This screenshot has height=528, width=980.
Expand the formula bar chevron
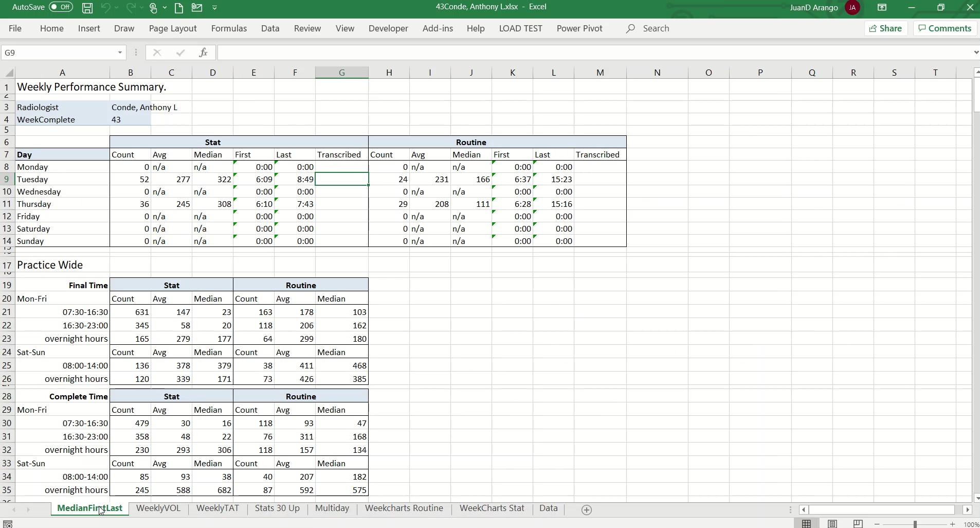975,52
